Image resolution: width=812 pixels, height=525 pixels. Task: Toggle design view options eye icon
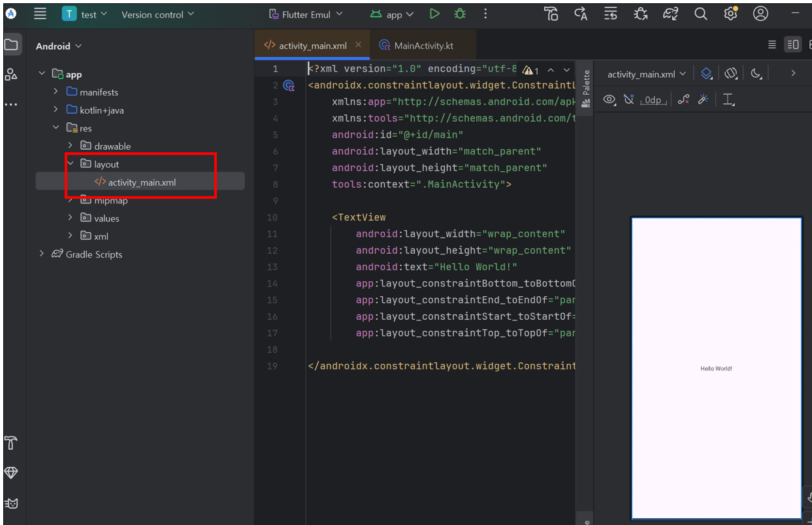tap(609, 99)
